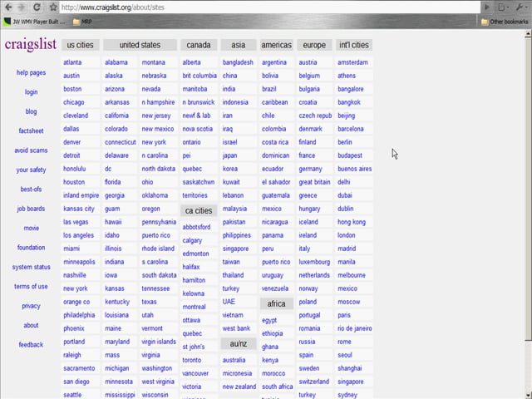Go to egypt country link

point(269,320)
